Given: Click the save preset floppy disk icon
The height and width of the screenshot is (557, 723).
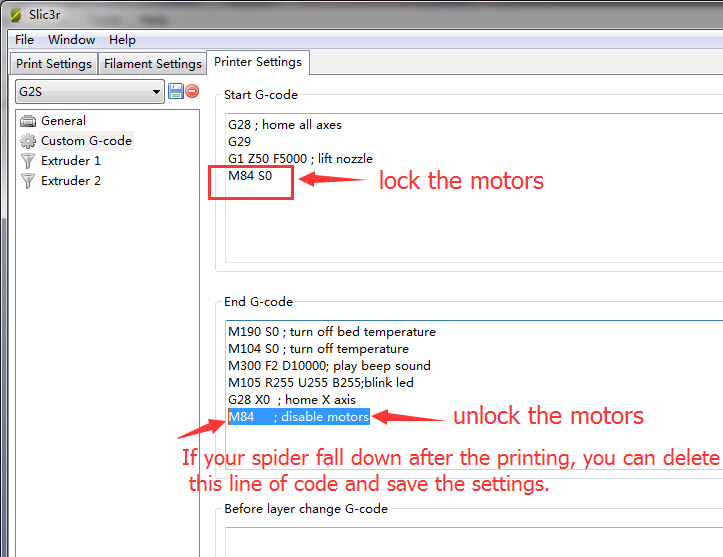Looking at the screenshot, I should (x=176, y=91).
